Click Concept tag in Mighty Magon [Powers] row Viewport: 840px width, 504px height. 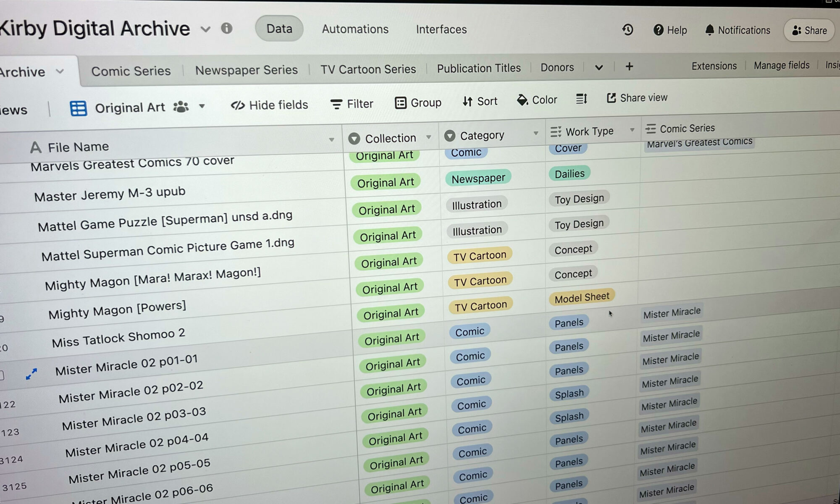point(573,274)
